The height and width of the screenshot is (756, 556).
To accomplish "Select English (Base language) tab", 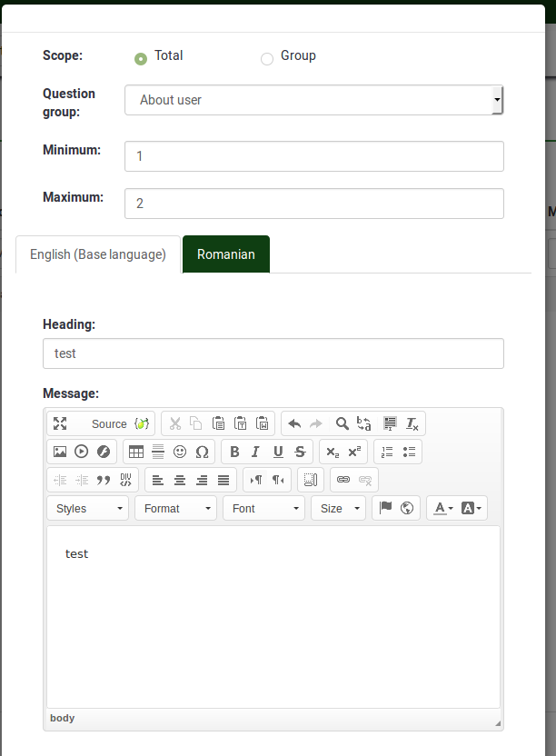I will 98,254.
